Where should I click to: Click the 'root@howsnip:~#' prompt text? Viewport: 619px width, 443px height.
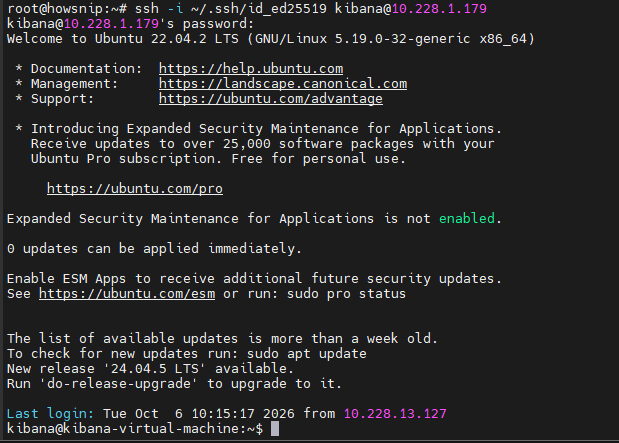(x=67, y=9)
